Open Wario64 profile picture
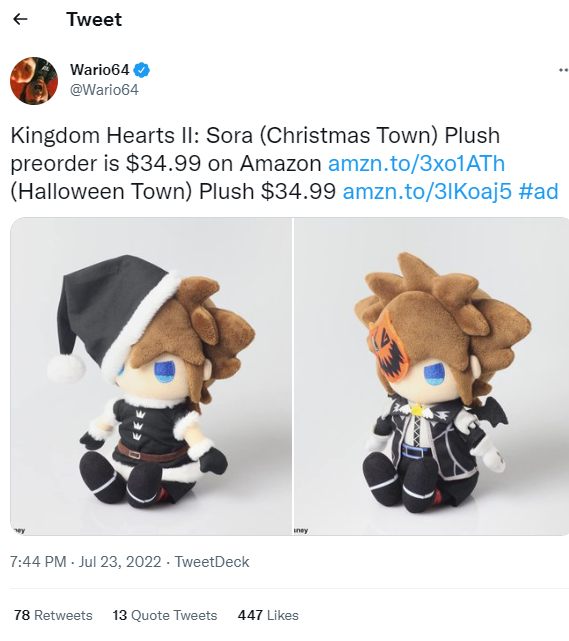569x641 pixels. point(34,81)
